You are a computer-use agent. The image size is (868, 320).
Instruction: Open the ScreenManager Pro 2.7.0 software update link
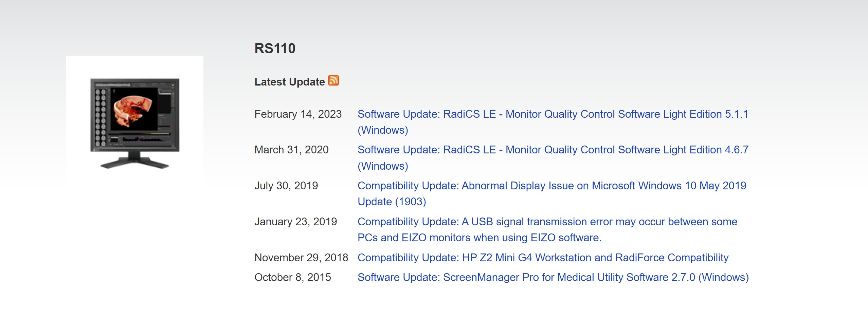[553, 277]
